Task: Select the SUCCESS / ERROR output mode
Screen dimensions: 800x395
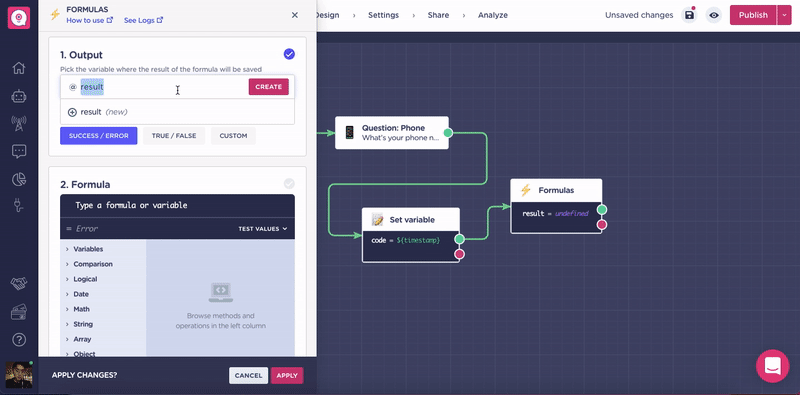Action: pos(98,136)
